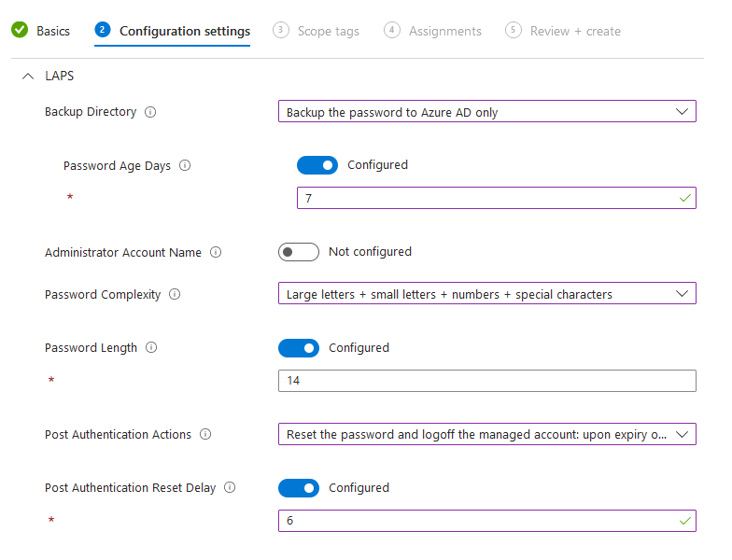
Task: Click info icon for Post Authentication Actions
Action: click(x=205, y=435)
